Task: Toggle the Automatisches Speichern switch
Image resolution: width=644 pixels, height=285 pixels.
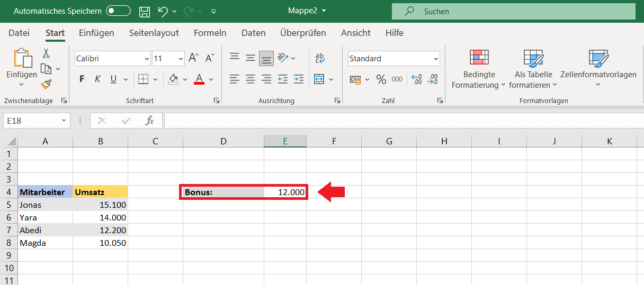Action: point(118,11)
